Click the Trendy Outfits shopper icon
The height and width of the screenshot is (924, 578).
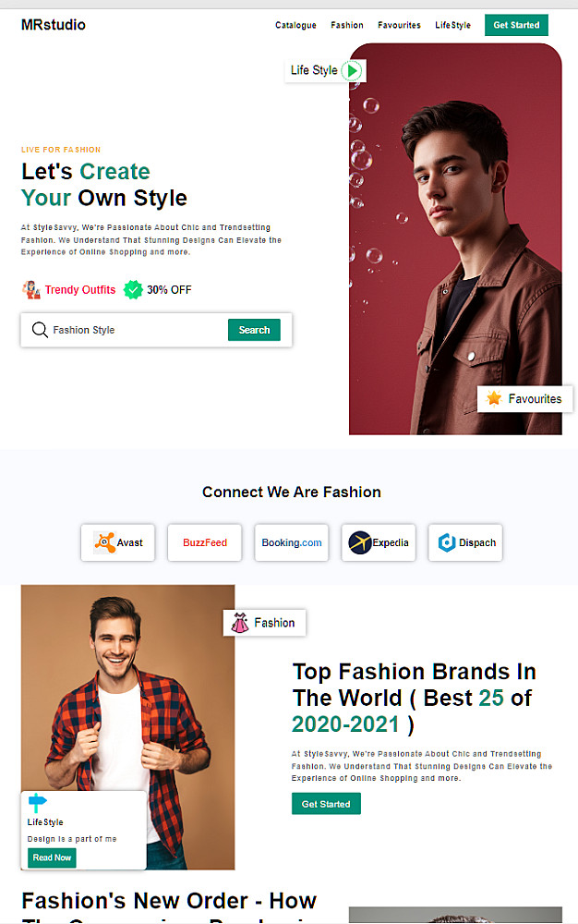point(31,289)
